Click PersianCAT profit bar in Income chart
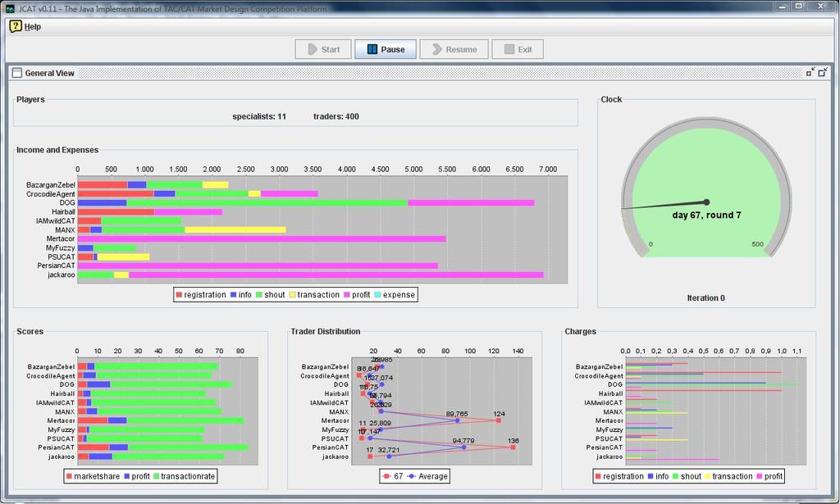 (x=258, y=266)
